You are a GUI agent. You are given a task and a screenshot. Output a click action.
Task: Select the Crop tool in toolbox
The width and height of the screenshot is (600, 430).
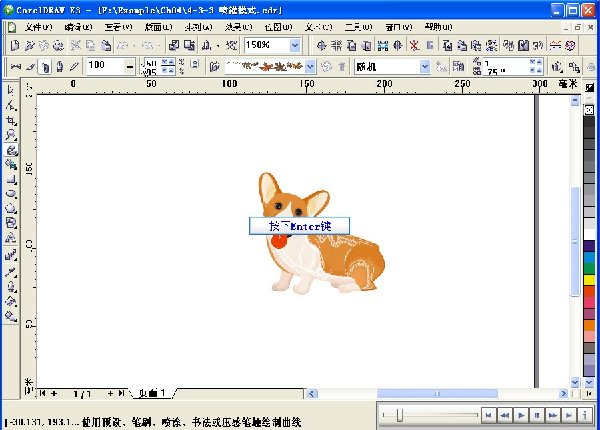coord(11,120)
